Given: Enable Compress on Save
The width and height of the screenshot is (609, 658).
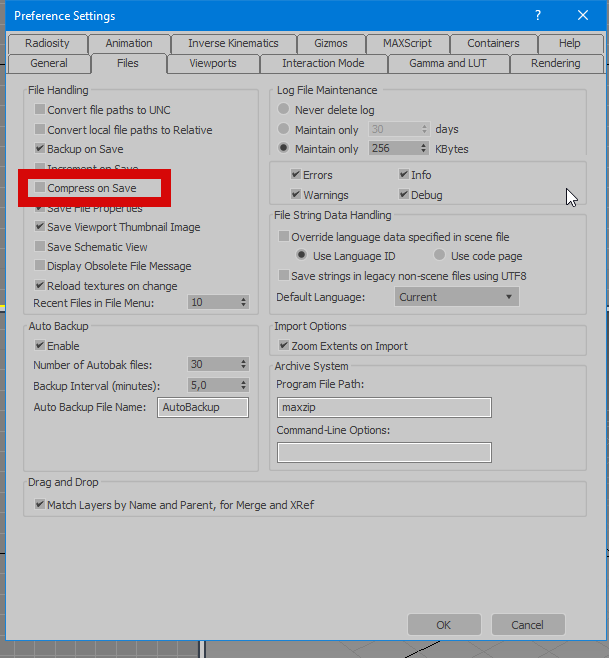Looking at the screenshot, I should coord(40,188).
